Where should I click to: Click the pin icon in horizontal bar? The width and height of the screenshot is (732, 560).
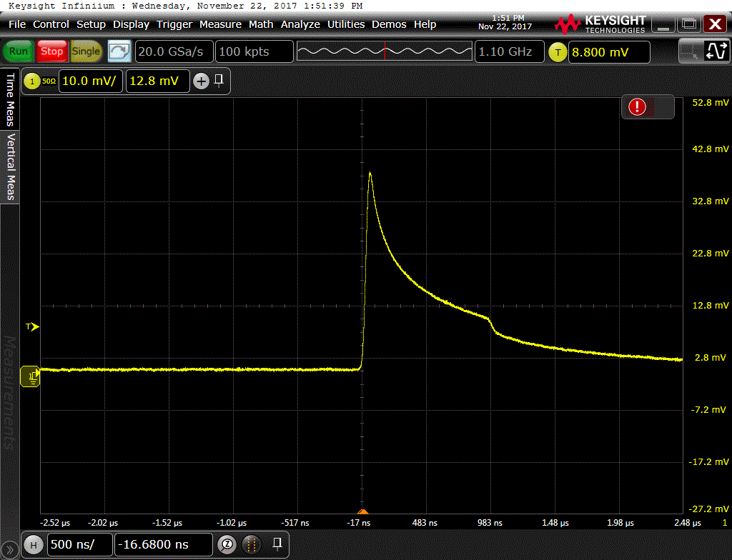click(277, 544)
